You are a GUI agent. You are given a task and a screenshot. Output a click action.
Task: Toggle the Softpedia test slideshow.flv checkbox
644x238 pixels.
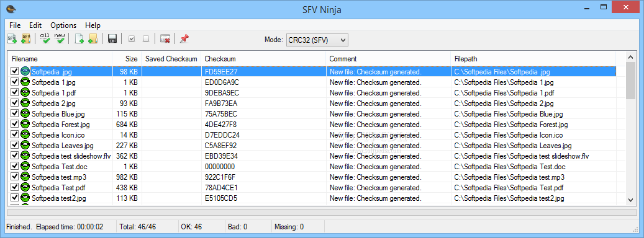(15, 156)
